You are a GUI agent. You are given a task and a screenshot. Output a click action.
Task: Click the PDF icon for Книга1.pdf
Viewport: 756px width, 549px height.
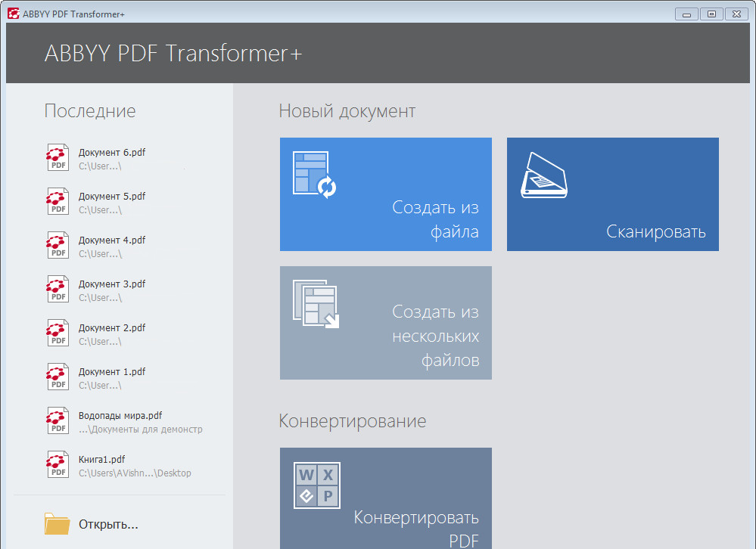pos(58,465)
